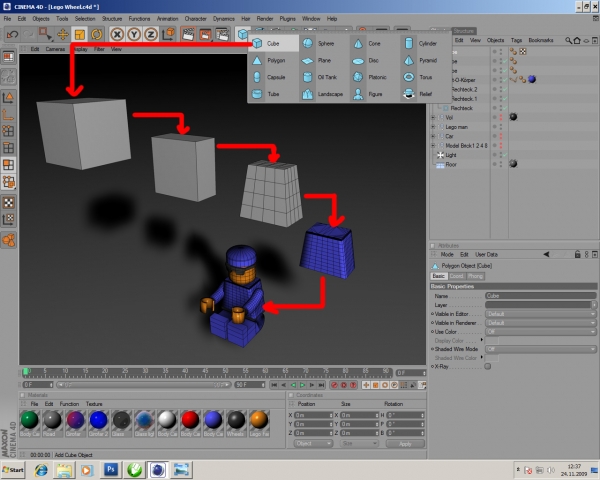Image resolution: width=600 pixels, height=480 pixels.
Task: Expand the Vol object tree
Action: click(434, 118)
